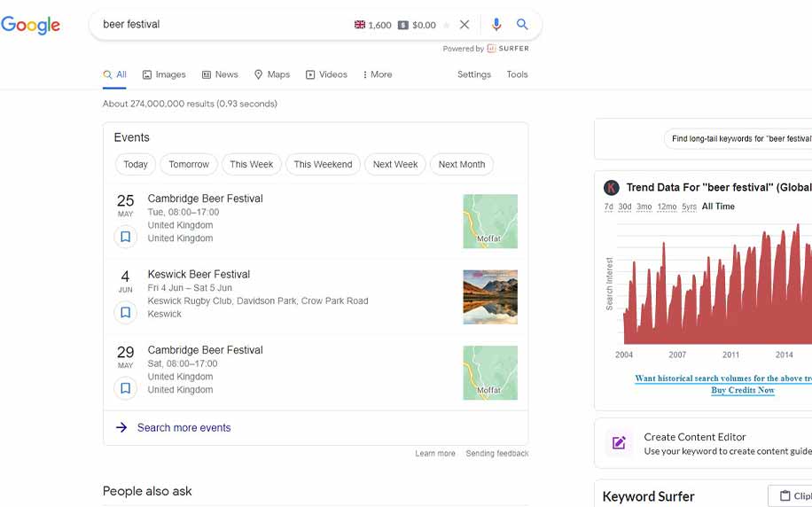Image resolution: width=812 pixels, height=507 pixels.
Task: Open the Settings menu
Action: click(474, 74)
